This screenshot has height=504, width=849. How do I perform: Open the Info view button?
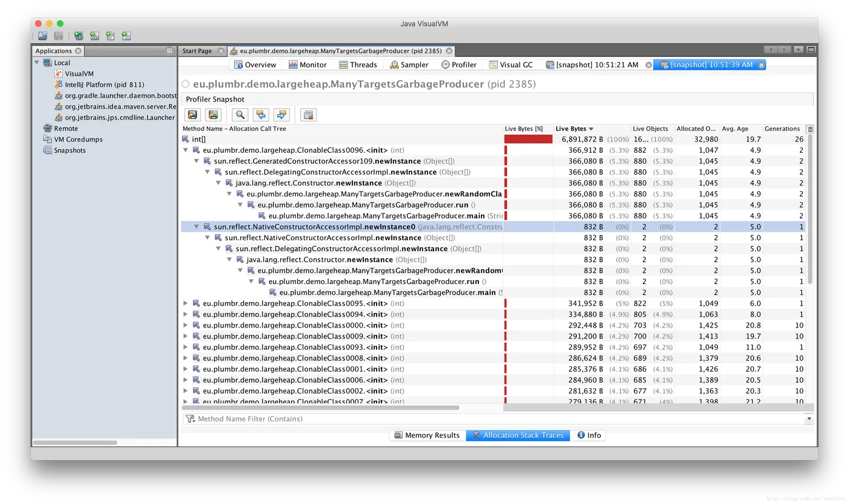tap(589, 435)
